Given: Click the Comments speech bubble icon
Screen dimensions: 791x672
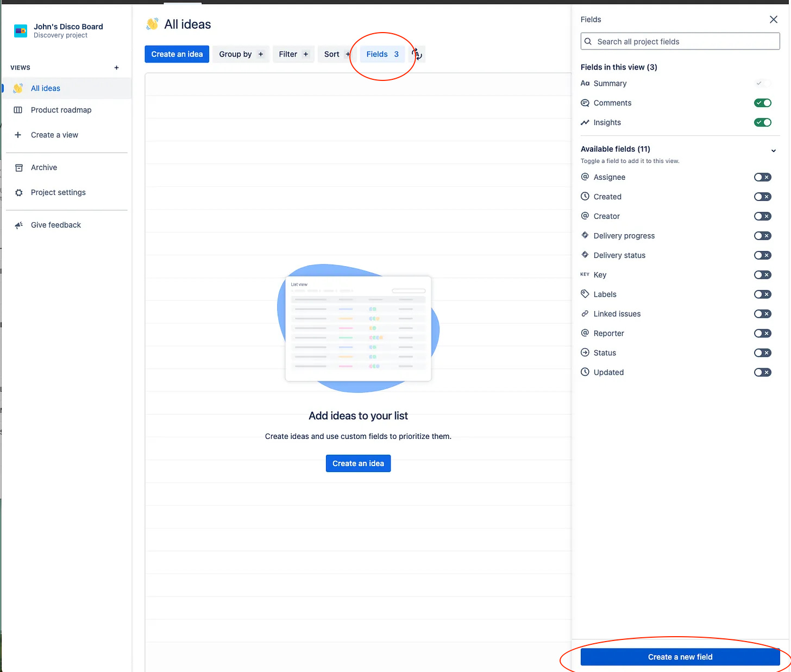Looking at the screenshot, I should pyautogui.click(x=585, y=103).
